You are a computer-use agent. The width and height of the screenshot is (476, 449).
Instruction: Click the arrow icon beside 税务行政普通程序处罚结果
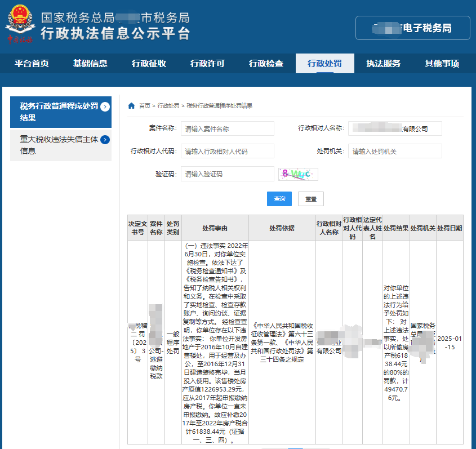(105, 106)
